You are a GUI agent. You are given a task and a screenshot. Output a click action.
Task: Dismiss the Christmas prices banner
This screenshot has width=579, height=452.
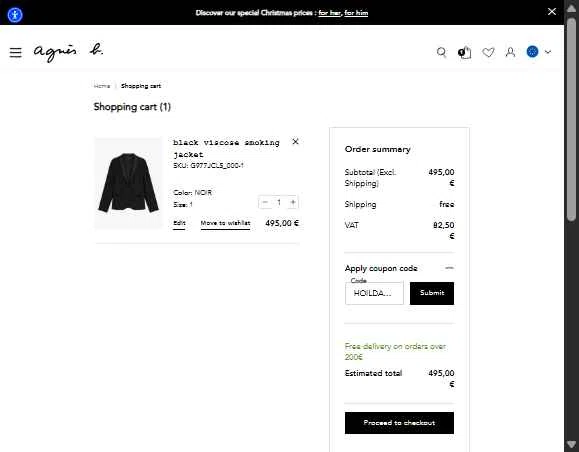tap(552, 11)
